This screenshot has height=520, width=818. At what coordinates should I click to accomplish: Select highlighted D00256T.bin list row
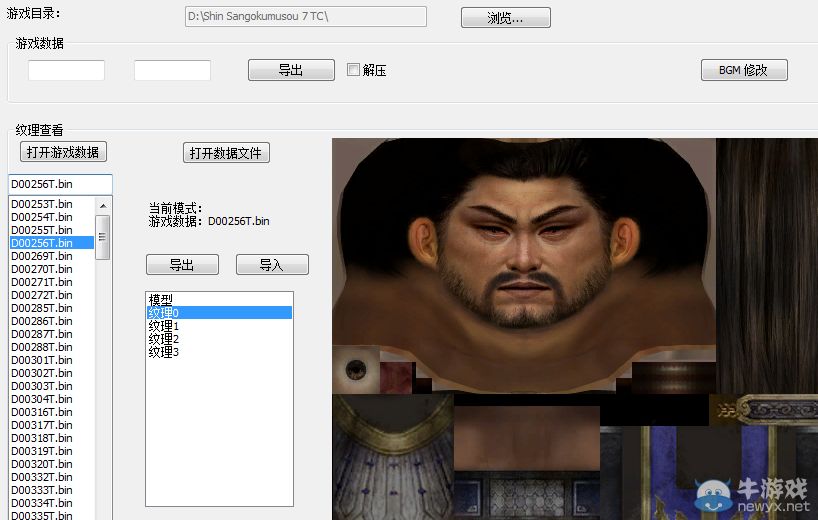[52, 243]
